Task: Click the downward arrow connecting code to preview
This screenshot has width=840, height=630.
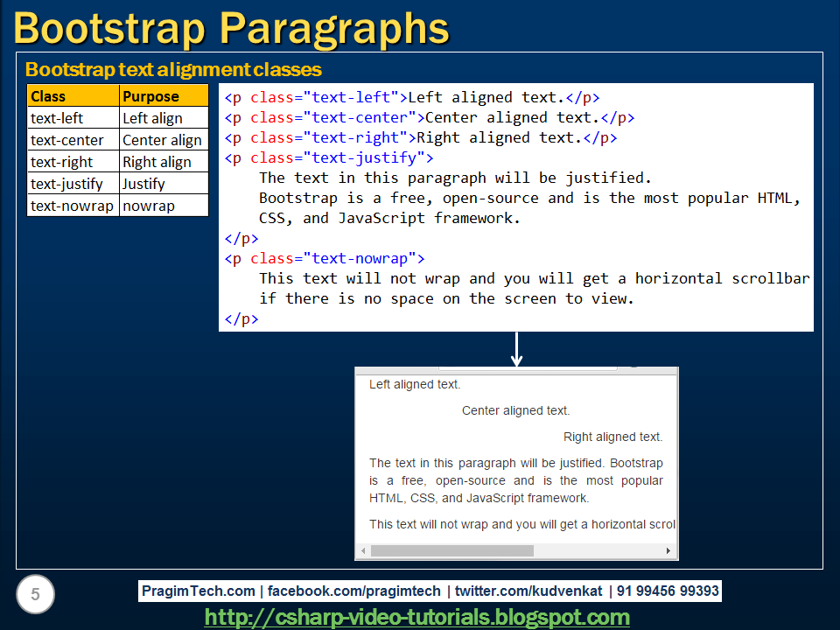Action: 517,348
